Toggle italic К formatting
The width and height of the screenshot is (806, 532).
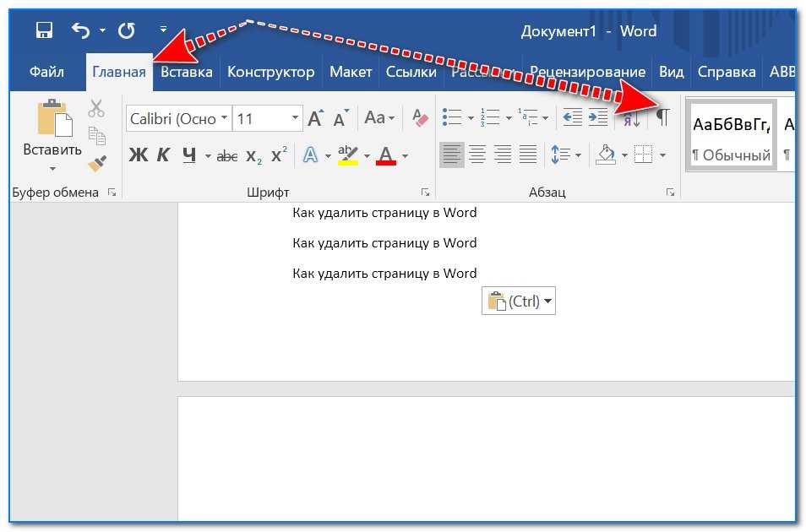click(163, 155)
